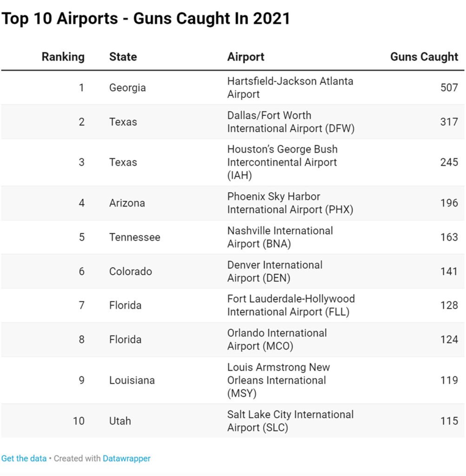Select the Salt Lake City International cell

(x=290, y=421)
